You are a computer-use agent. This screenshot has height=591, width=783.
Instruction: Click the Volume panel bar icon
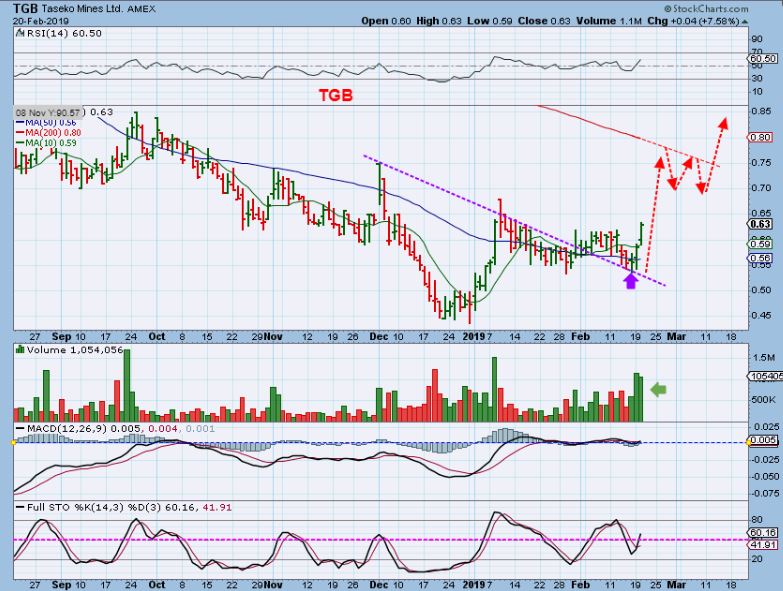tap(20, 349)
